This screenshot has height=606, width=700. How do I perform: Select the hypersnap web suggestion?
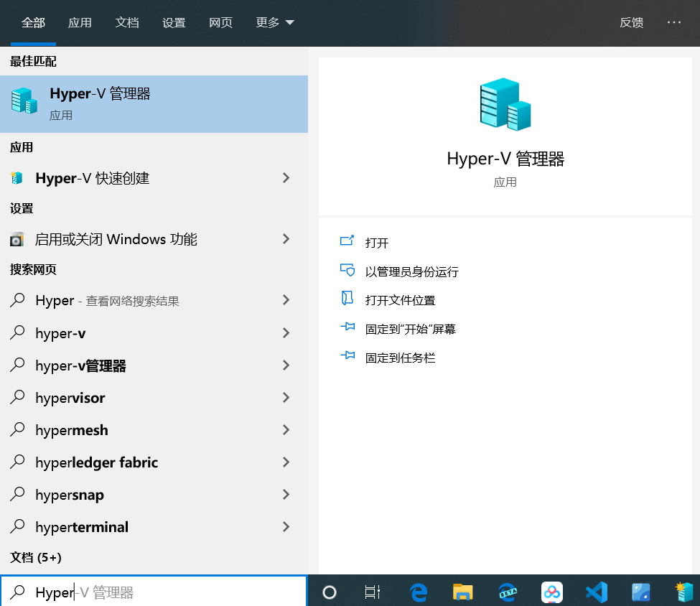click(x=154, y=495)
